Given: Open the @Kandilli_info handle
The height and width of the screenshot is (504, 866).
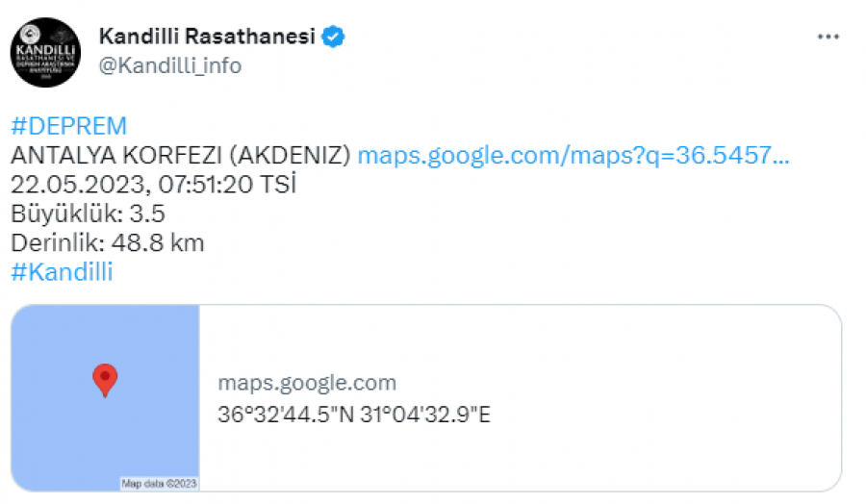Looking at the screenshot, I should click(170, 65).
